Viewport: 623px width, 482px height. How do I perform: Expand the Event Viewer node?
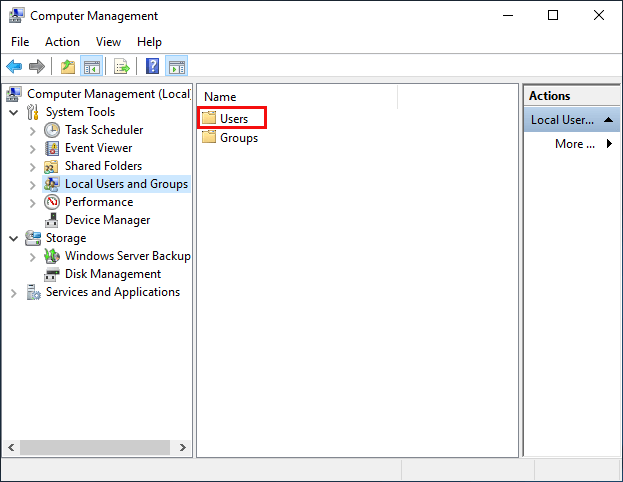click(x=33, y=149)
